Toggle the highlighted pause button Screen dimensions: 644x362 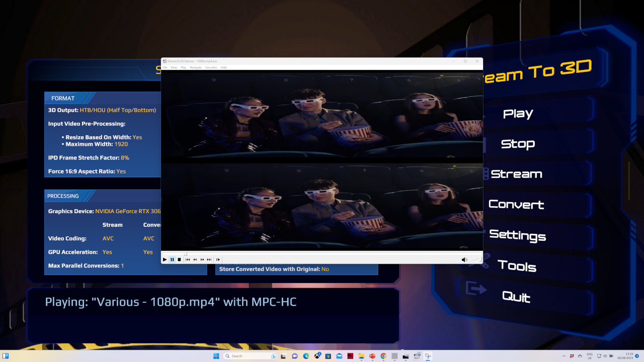click(172, 259)
